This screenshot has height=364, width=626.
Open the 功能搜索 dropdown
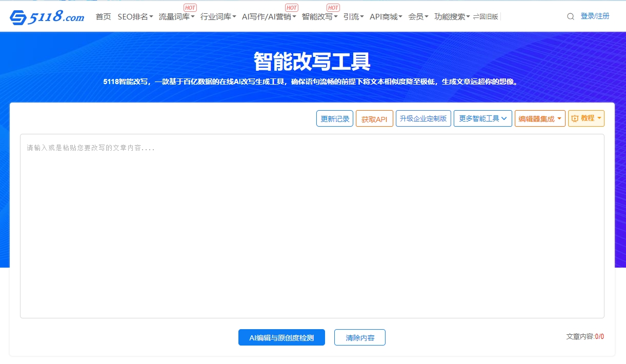point(452,16)
